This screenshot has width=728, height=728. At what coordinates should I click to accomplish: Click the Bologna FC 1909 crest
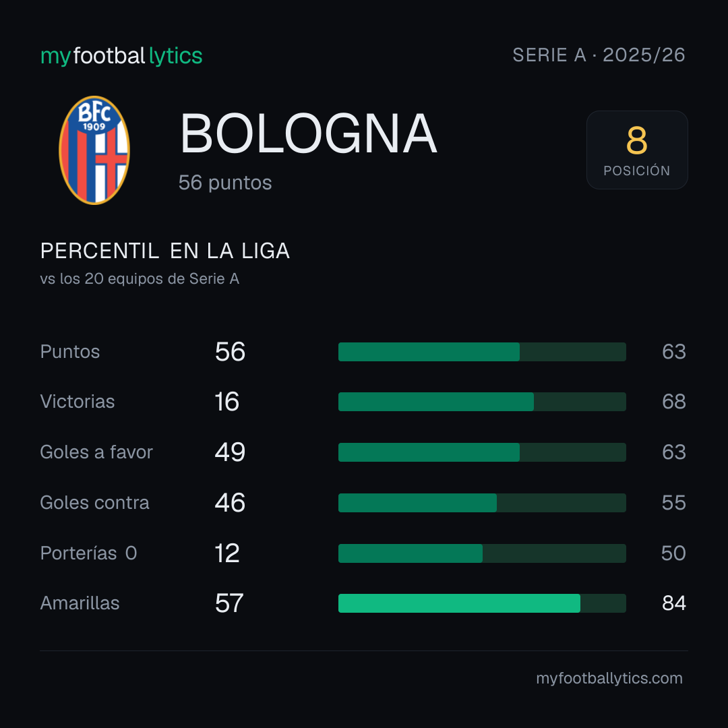tap(94, 150)
